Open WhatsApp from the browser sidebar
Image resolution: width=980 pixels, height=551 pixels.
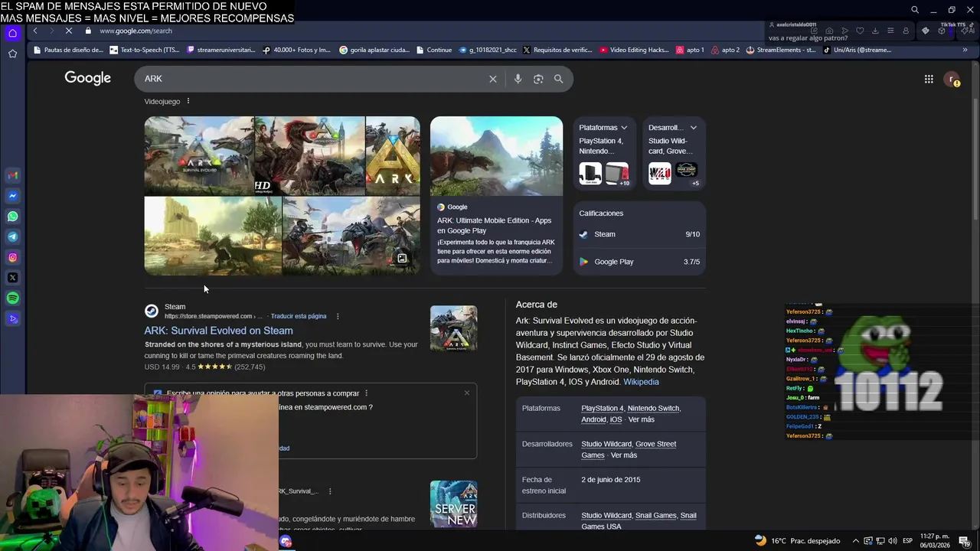[x=12, y=217]
